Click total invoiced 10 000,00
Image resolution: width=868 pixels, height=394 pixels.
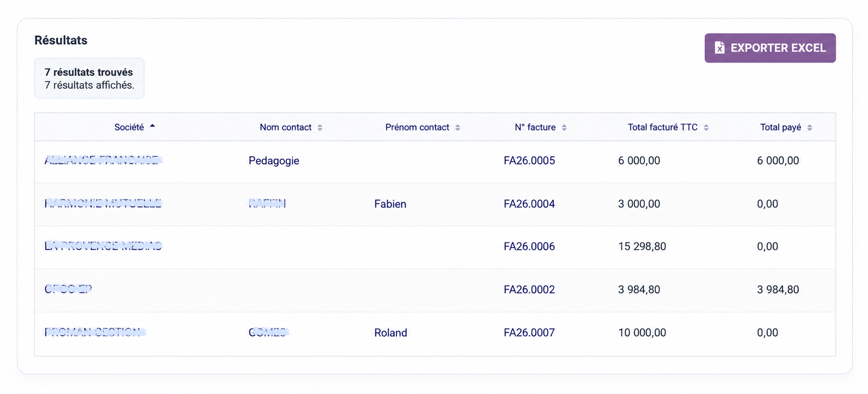[642, 332]
